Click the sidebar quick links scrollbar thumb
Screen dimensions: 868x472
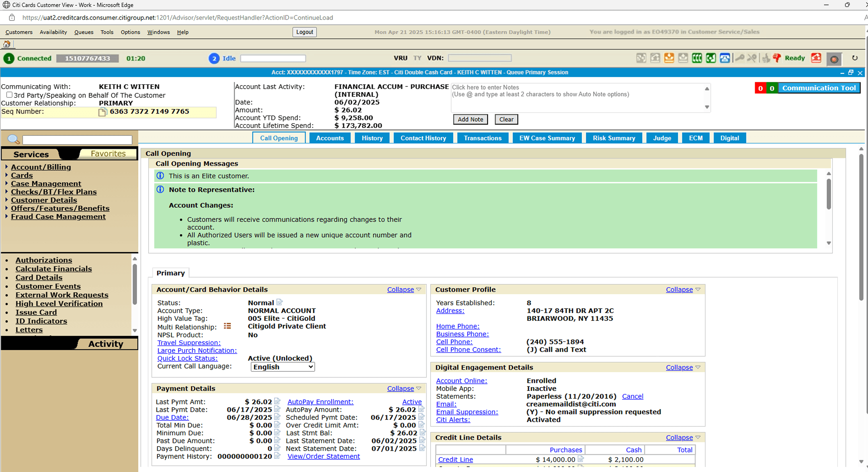[x=134, y=284]
